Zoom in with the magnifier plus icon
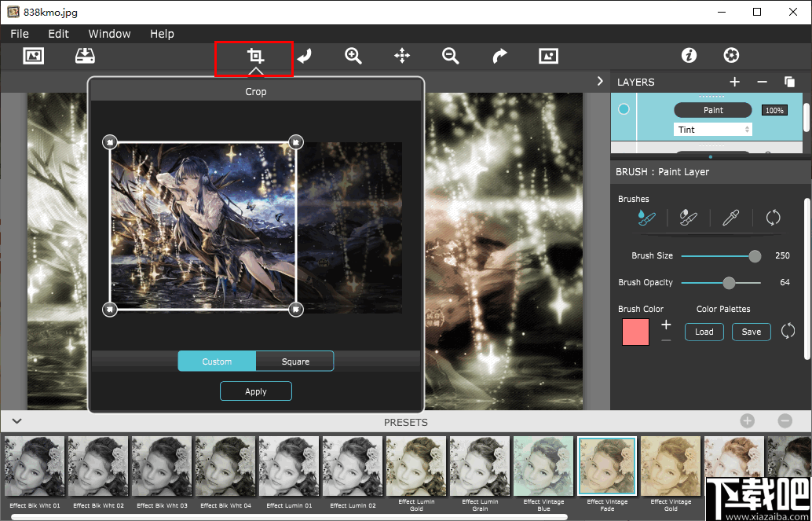Viewport: 812px width, 521px height. (x=353, y=56)
